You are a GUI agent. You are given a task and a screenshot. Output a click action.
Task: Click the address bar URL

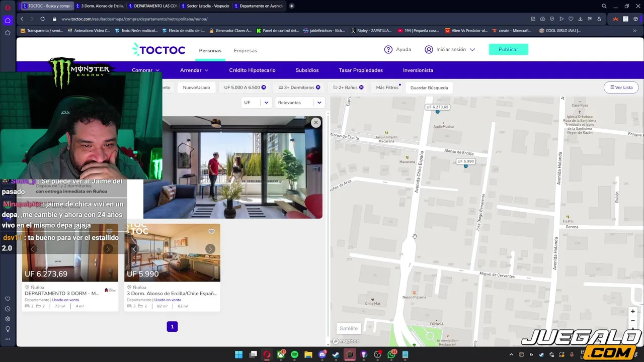(134, 19)
